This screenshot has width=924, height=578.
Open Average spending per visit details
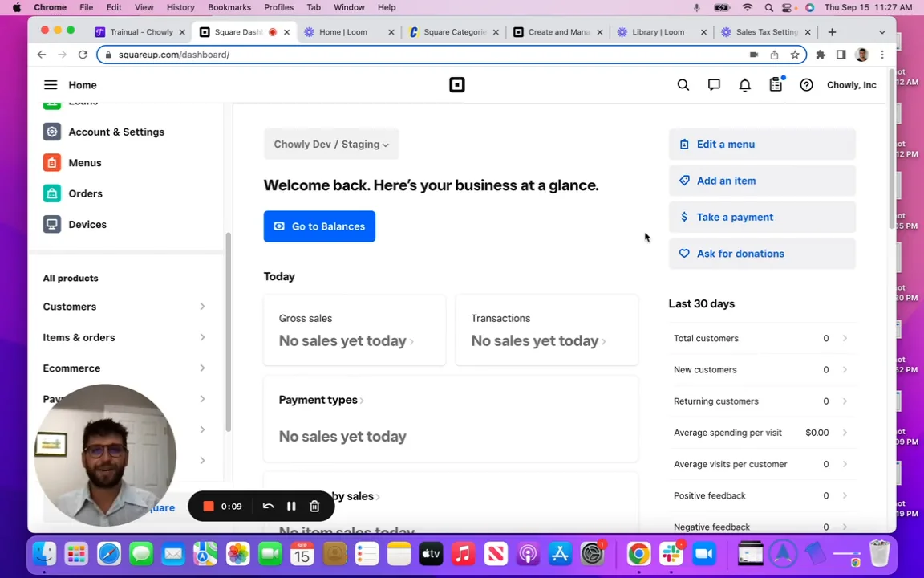[x=761, y=433]
